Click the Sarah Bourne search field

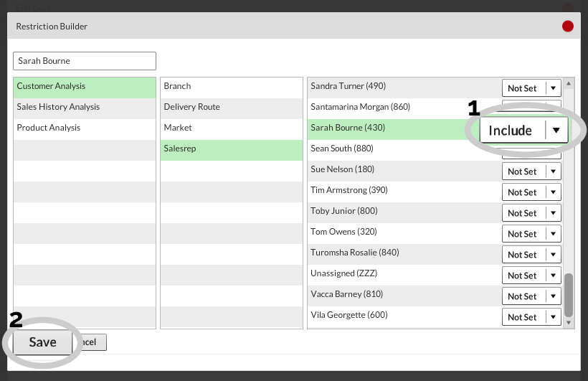(85, 61)
